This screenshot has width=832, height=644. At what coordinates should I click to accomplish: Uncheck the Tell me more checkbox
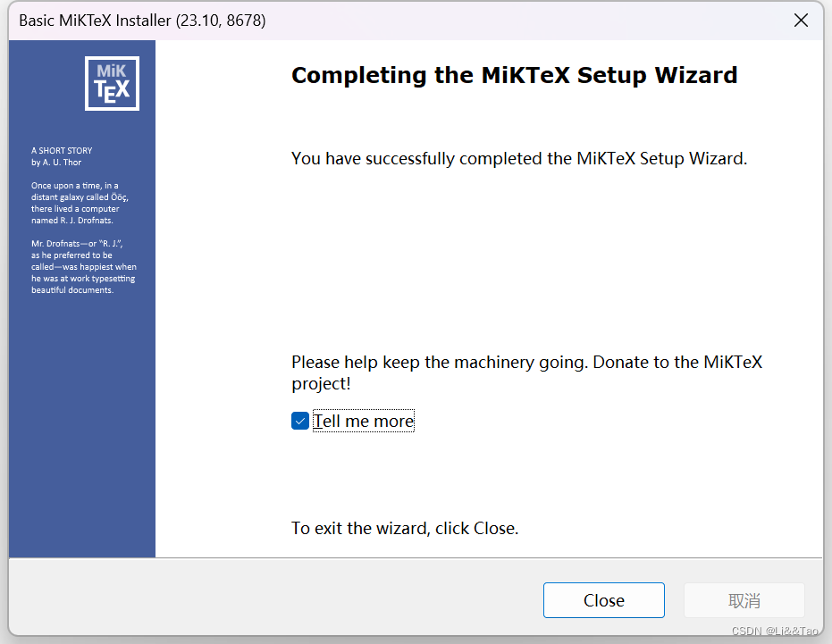(300, 421)
